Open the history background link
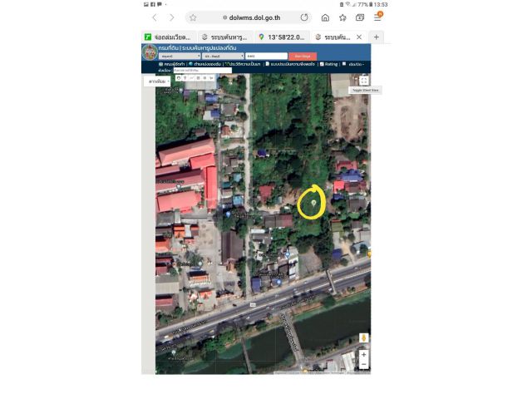 [x=243, y=64]
